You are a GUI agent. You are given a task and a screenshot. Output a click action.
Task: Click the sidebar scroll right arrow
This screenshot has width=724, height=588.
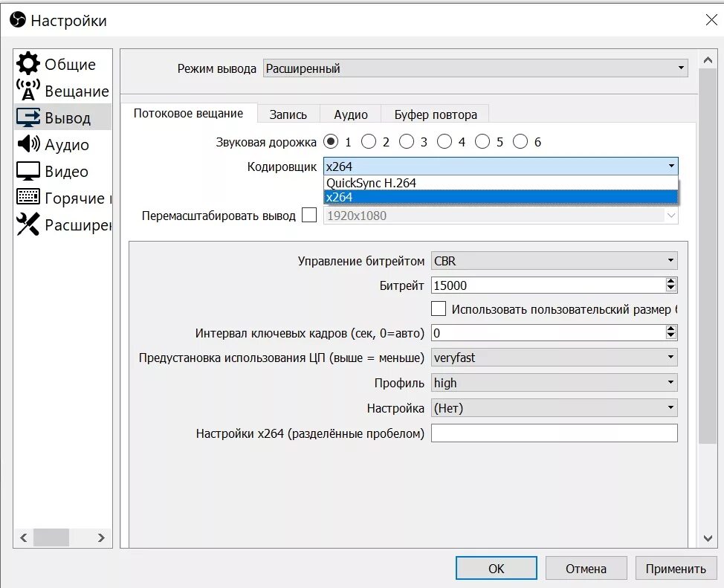(x=102, y=537)
